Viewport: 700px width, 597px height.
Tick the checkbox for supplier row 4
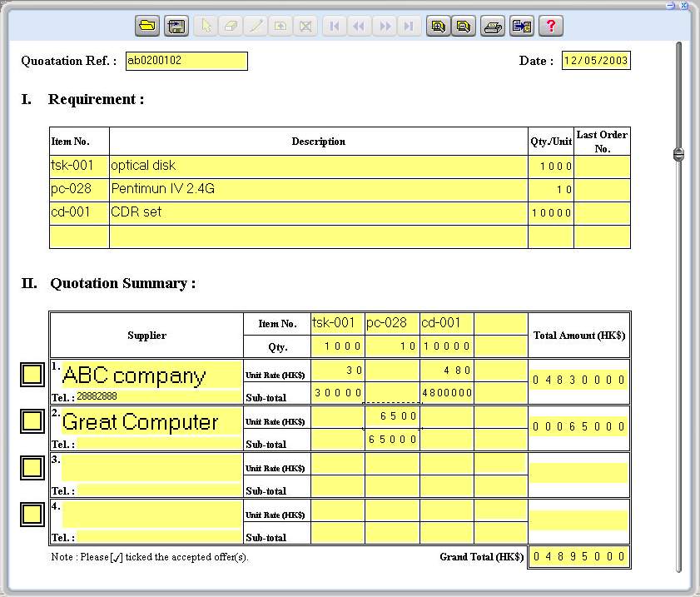point(32,515)
